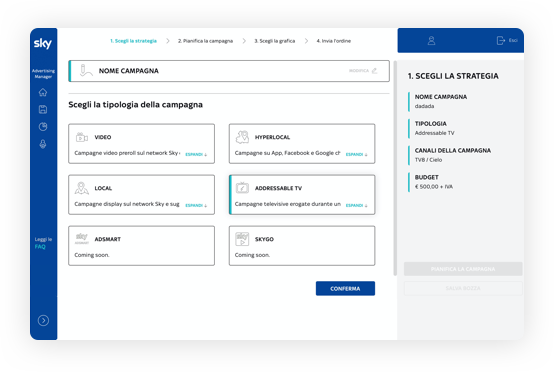Go to step 4 Invia l'ordine

point(334,41)
